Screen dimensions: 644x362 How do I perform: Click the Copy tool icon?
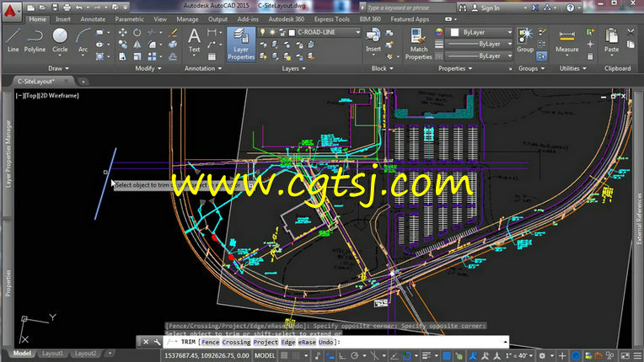coord(122,45)
